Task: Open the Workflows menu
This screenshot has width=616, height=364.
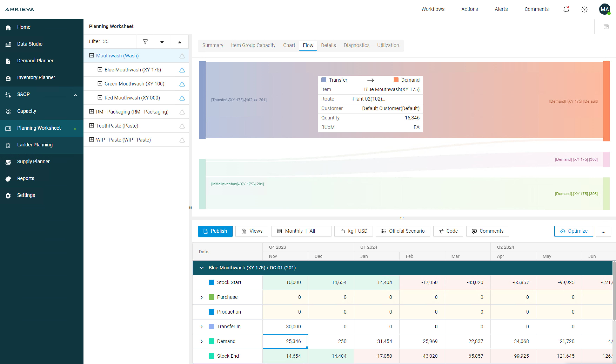Action: (x=433, y=9)
